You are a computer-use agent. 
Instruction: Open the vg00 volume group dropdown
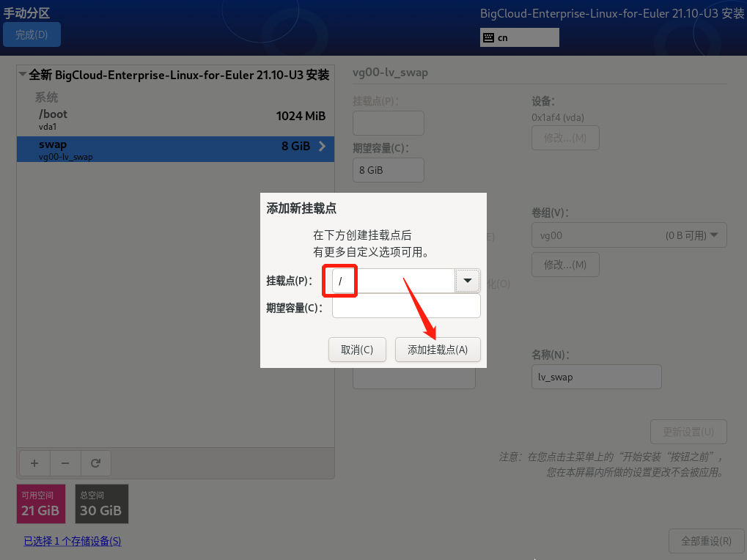coord(629,235)
